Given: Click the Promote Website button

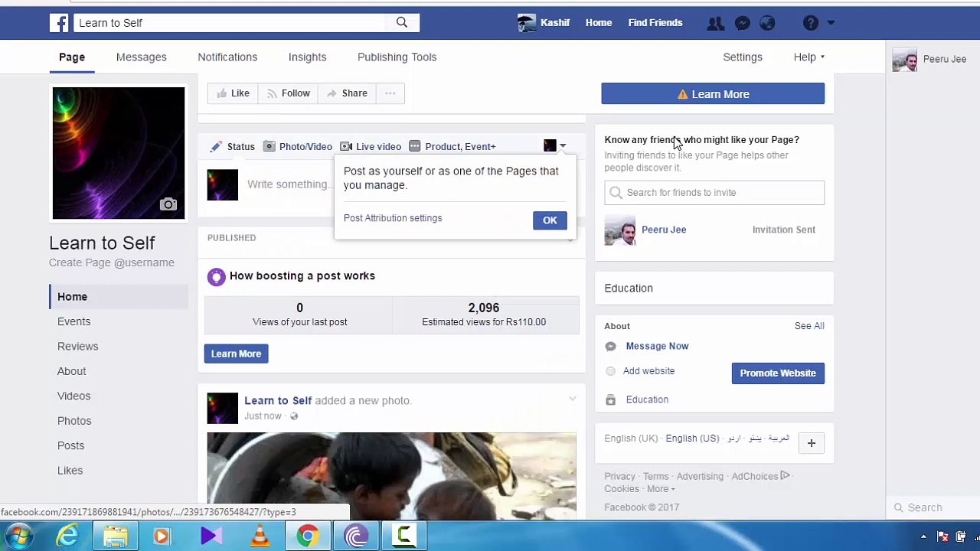Looking at the screenshot, I should tap(778, 373).
